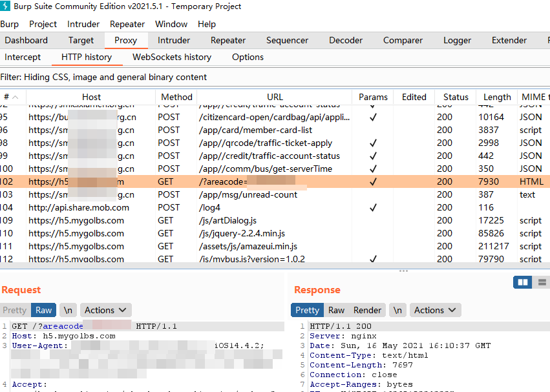Select the /app/card/member-card-list row
Screen dimensions: 550x392
pos(275,130)
